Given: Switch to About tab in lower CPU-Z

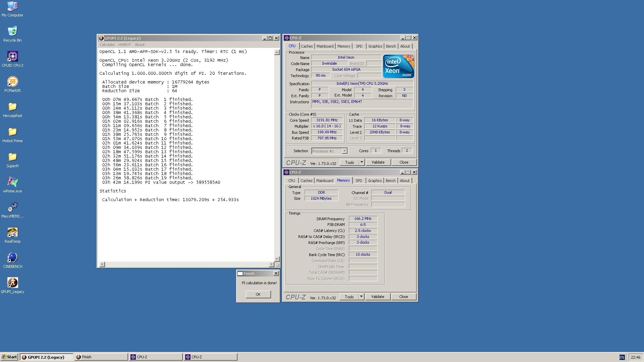Looking at the screenshot, I should coord(405,181).
